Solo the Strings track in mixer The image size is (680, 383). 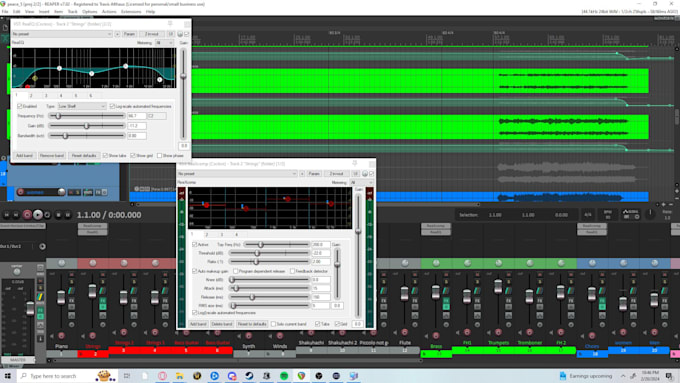click(103, 282)
